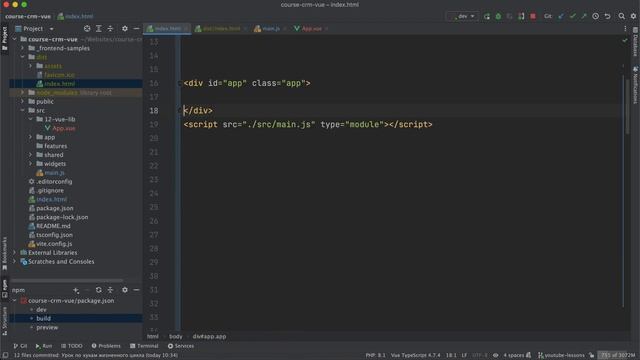640x360 pixels.
Task: Hide the Project panel with minus icon
Action: point(136,29)
